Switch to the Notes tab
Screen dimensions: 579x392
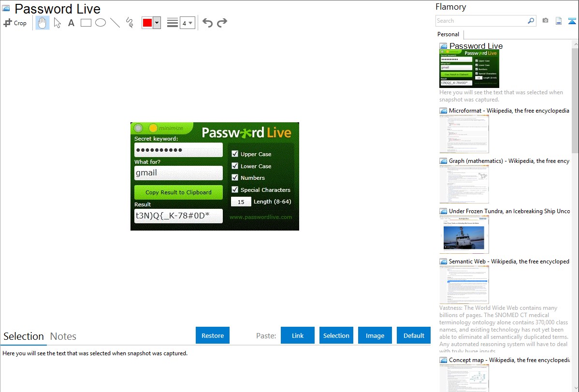[63, 336]
